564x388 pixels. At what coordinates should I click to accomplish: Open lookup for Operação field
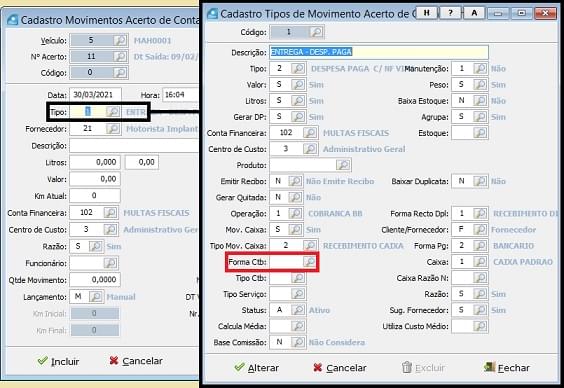[x=296, y=213]
